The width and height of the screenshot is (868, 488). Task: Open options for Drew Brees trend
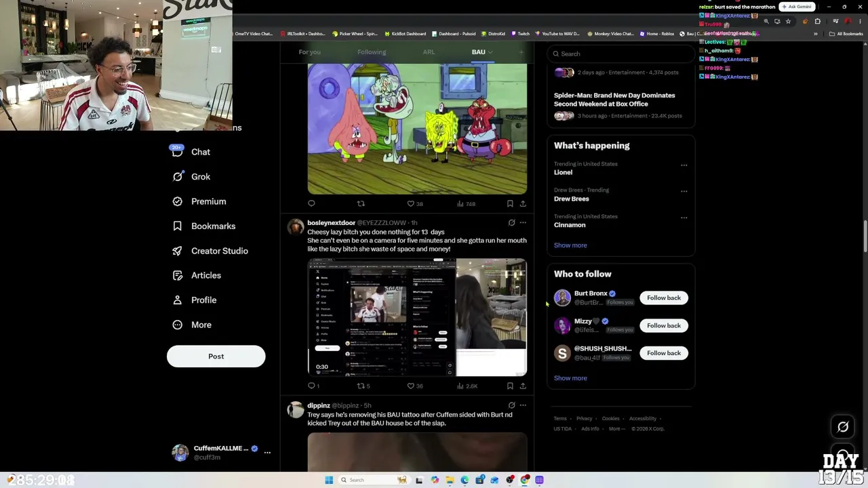coord(684,191)
